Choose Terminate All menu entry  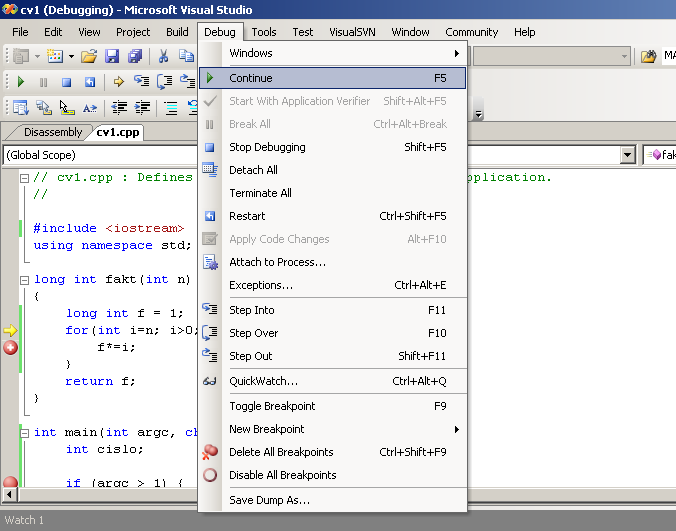[x=332, y=193]
